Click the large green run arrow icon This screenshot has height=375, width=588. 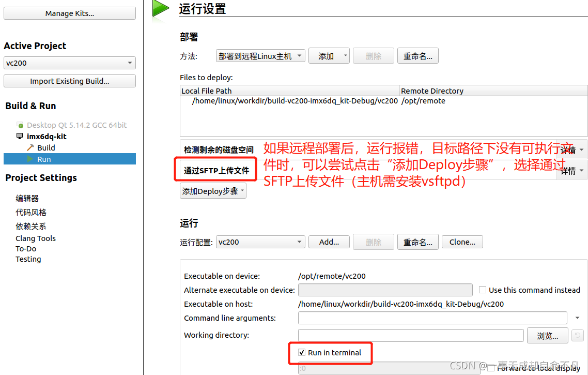[x=161, y=9]
